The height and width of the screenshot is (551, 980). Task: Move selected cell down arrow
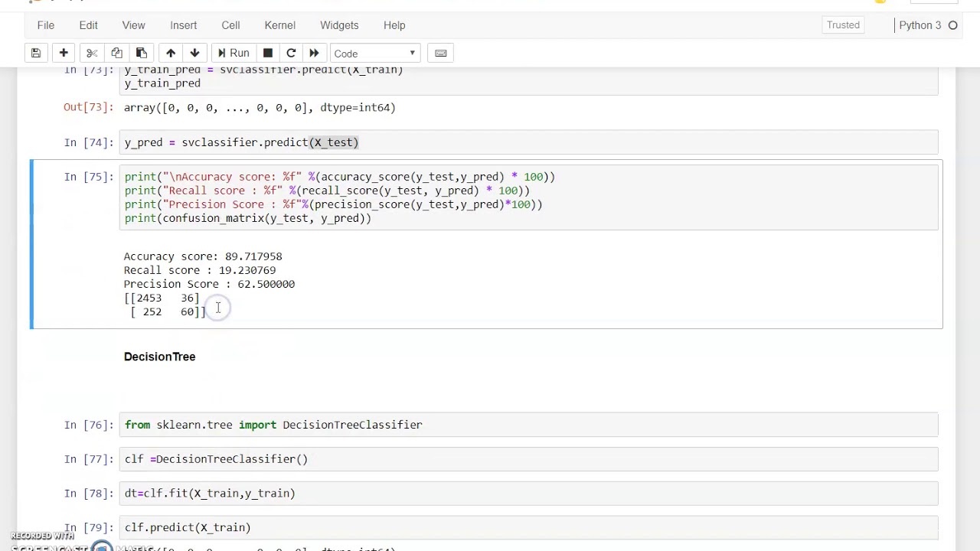point(194,54)
